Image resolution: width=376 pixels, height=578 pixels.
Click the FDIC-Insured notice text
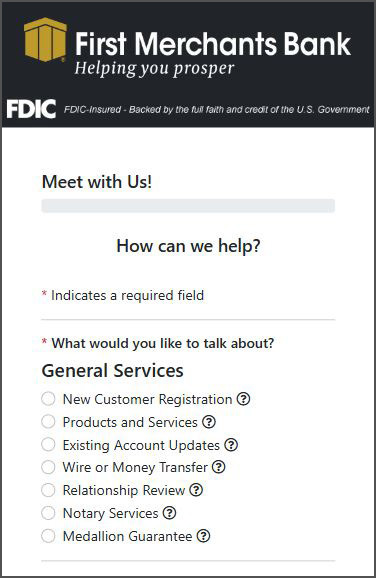coord(216,109)
